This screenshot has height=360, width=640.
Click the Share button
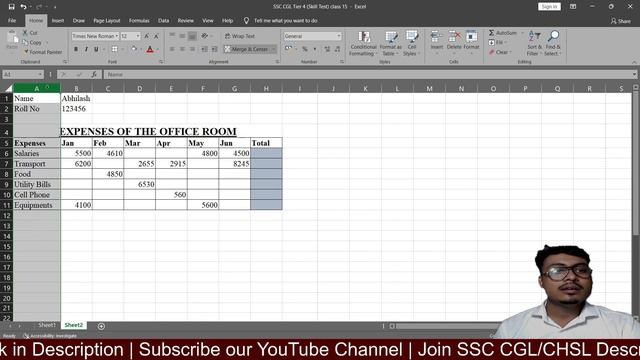(x=621, y=21)
